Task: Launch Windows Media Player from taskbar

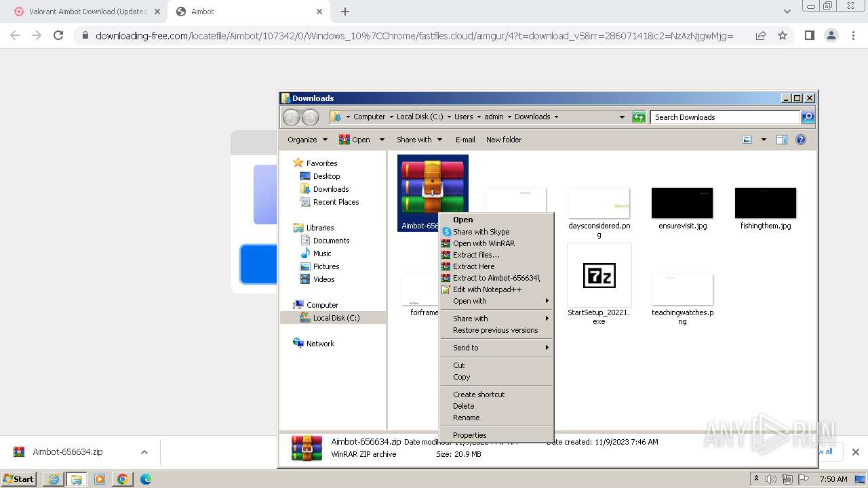Action: [x=100, y=479]
